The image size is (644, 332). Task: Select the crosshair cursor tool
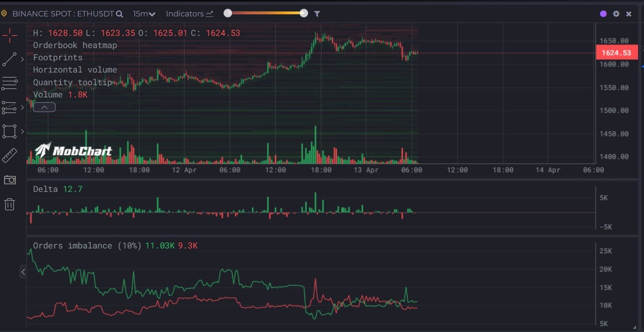click(x=9, y=36)
